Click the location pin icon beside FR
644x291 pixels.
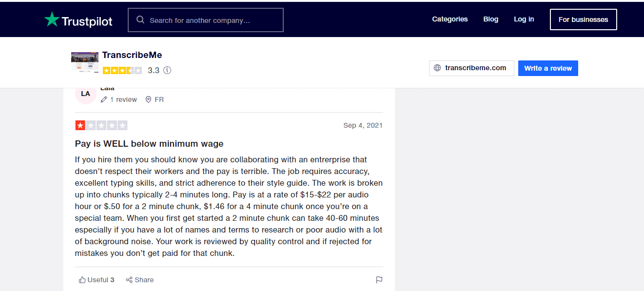tap(148, 99)
